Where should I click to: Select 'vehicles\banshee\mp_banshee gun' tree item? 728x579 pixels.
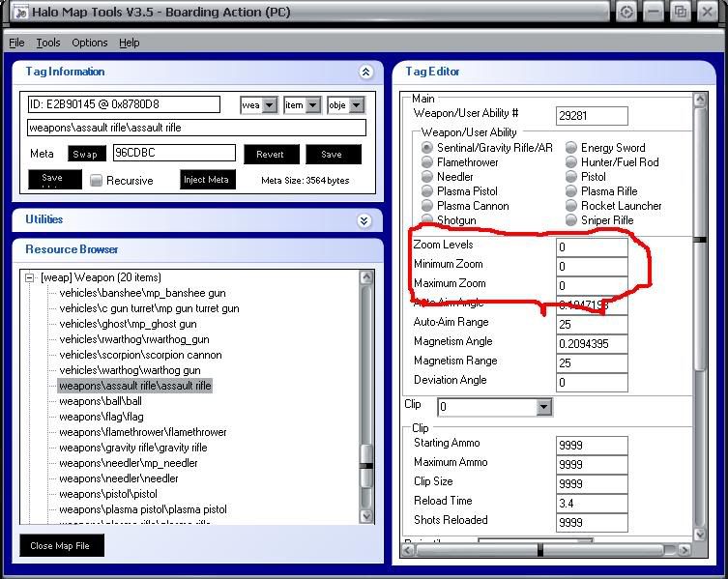[142, 293]
